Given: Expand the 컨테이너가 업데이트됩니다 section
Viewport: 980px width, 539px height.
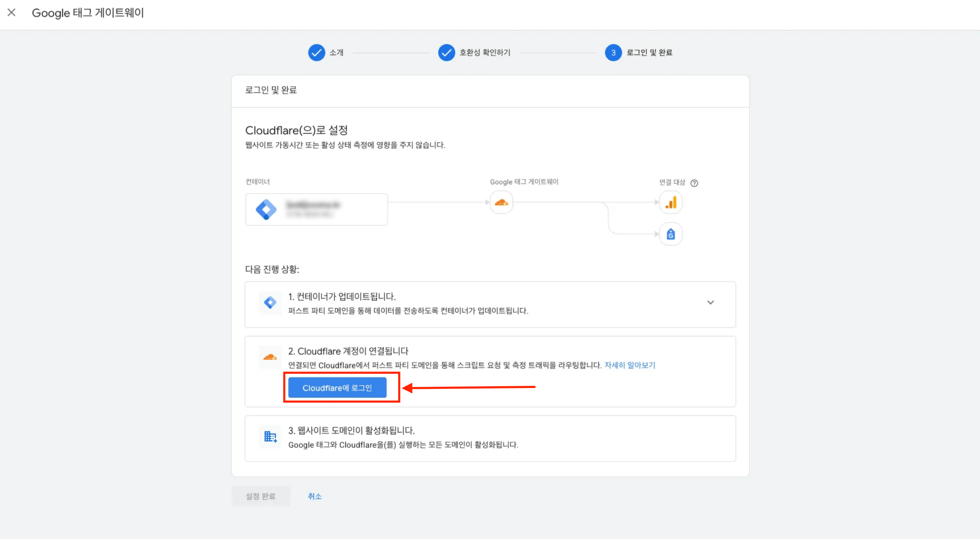Looking at the screenshot, I should (711, 302).
